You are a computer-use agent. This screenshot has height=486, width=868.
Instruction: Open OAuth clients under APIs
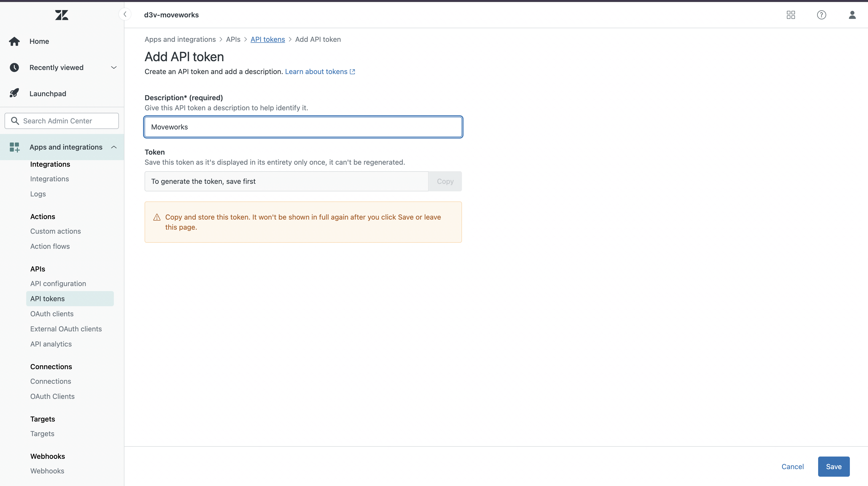point(52,314)
